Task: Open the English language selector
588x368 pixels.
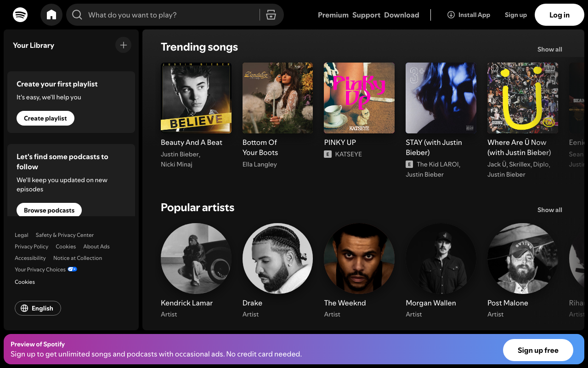Action: (x=38, y=308)
